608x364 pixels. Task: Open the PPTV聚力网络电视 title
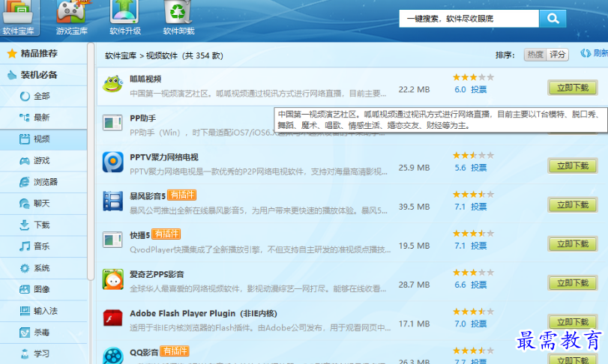tap(164, 157)
